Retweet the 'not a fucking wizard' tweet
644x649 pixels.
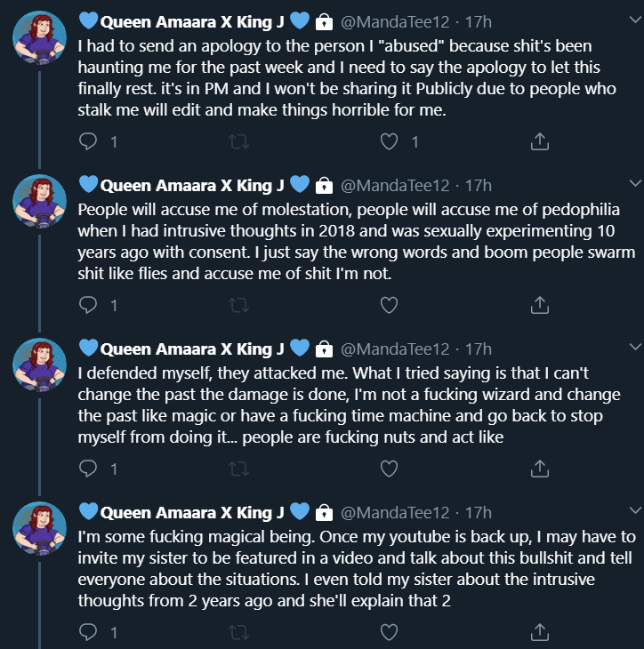click(238, 469)
